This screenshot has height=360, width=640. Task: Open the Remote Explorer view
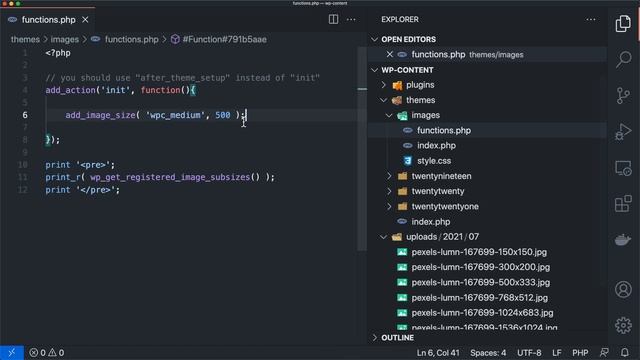click(x=623, y=168)
